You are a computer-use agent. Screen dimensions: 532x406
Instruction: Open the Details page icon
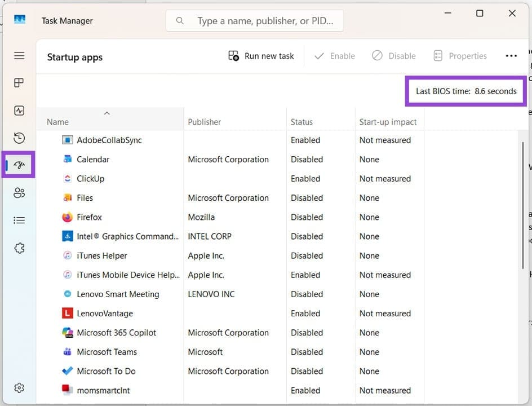19,220
